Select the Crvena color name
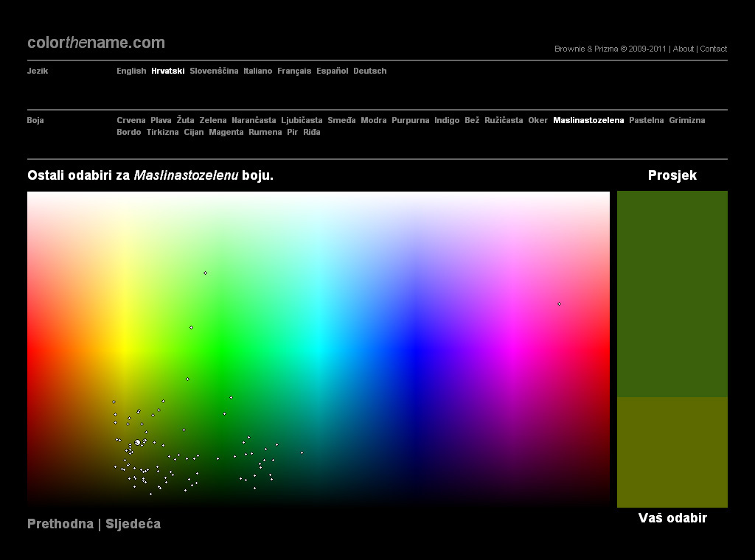The image size is (755, 560). [131, 121]
